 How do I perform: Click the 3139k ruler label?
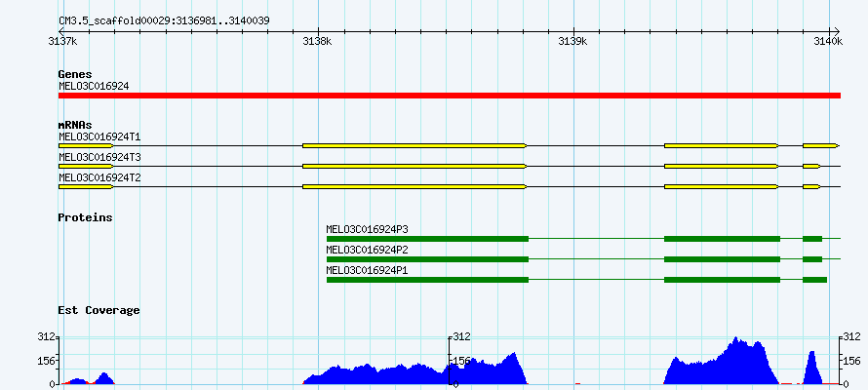(x=572, y=41)
